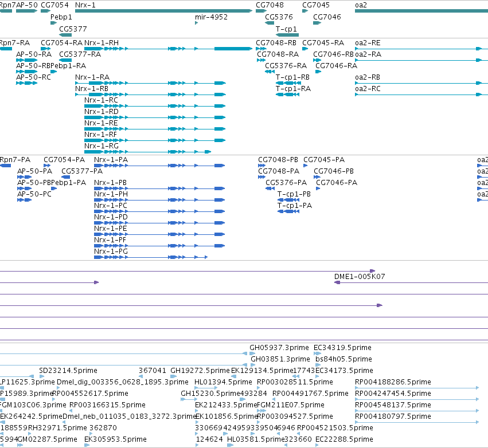
Task: Click the EK305953.5prime EST label
Action: pos(115,439)
